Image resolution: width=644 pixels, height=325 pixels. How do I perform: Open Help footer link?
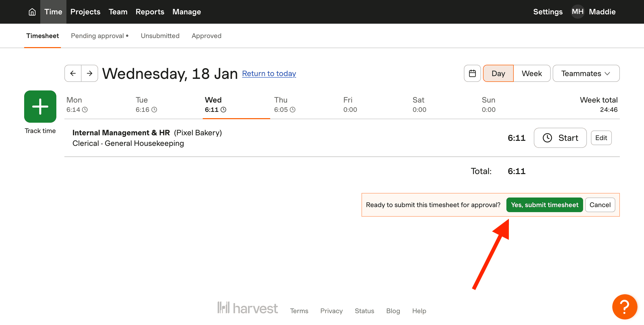419,311
